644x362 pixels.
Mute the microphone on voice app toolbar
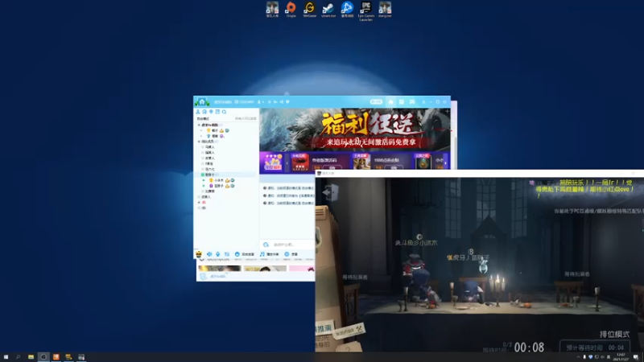(218, 254)
